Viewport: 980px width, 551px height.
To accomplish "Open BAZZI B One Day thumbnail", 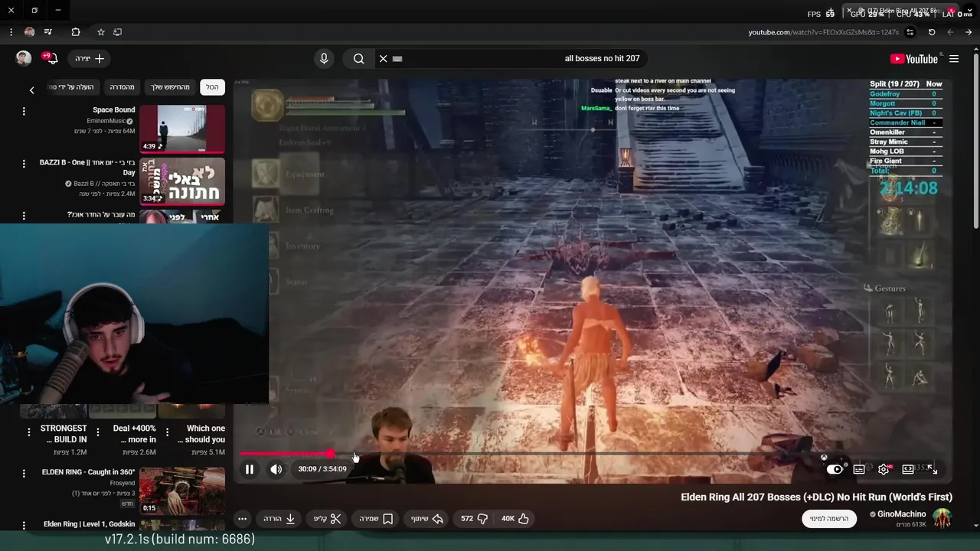I will click(182, 181).
